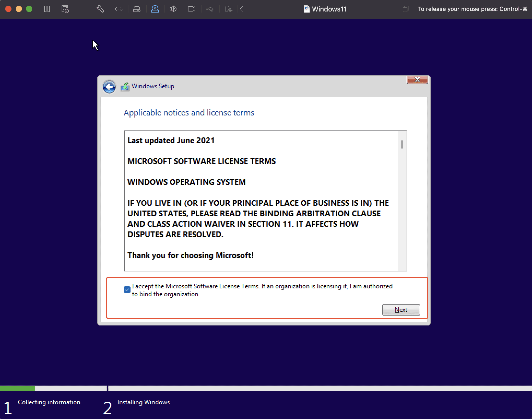The width and height of the screenshot is (532, 419).
Task: Click the Next button
Action: tap(401, 310)
